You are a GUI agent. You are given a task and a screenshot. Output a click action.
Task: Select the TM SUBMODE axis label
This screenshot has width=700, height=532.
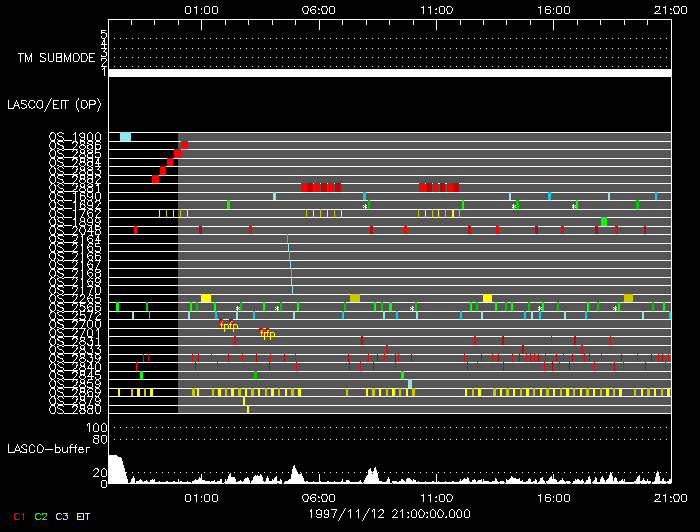click(x=56, y=57)
